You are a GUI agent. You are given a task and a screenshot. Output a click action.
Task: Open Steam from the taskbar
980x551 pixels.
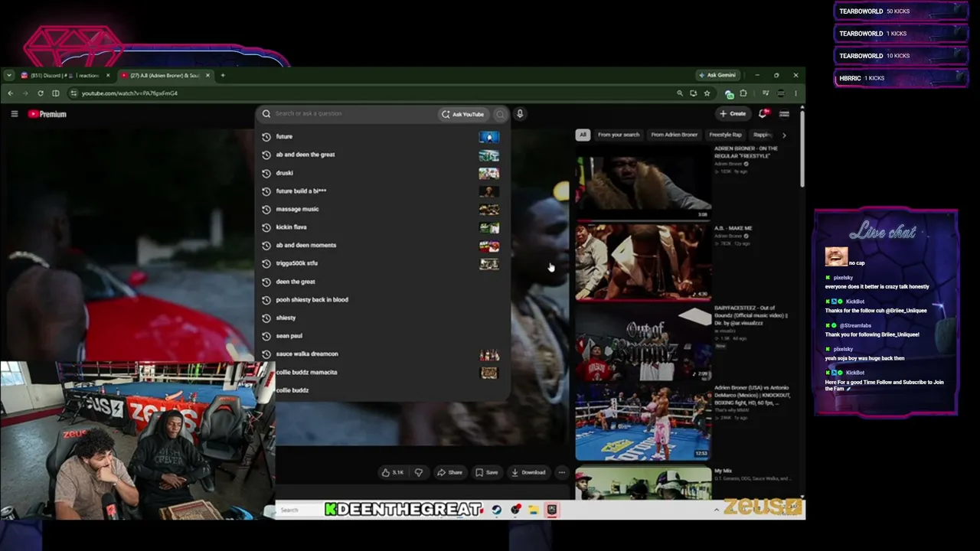497,510
